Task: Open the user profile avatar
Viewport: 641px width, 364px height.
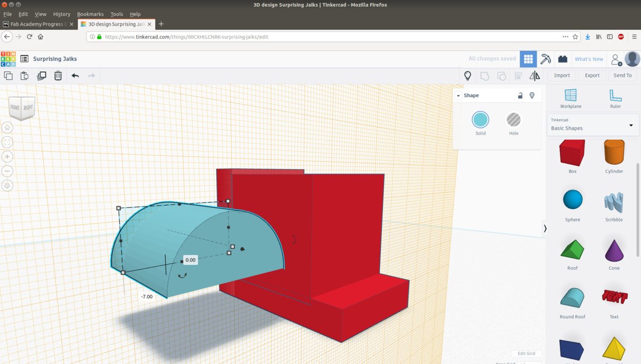Action: [x=632, y=59]
